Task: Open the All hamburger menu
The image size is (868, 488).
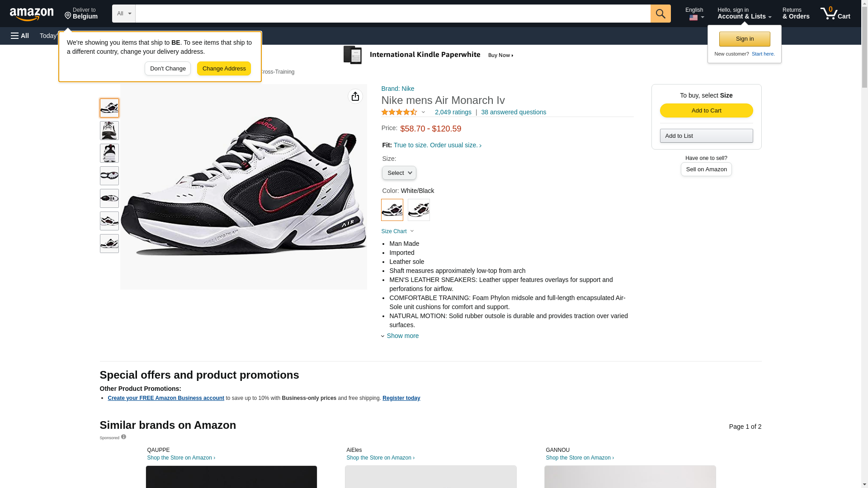Action: coord(20,36)
